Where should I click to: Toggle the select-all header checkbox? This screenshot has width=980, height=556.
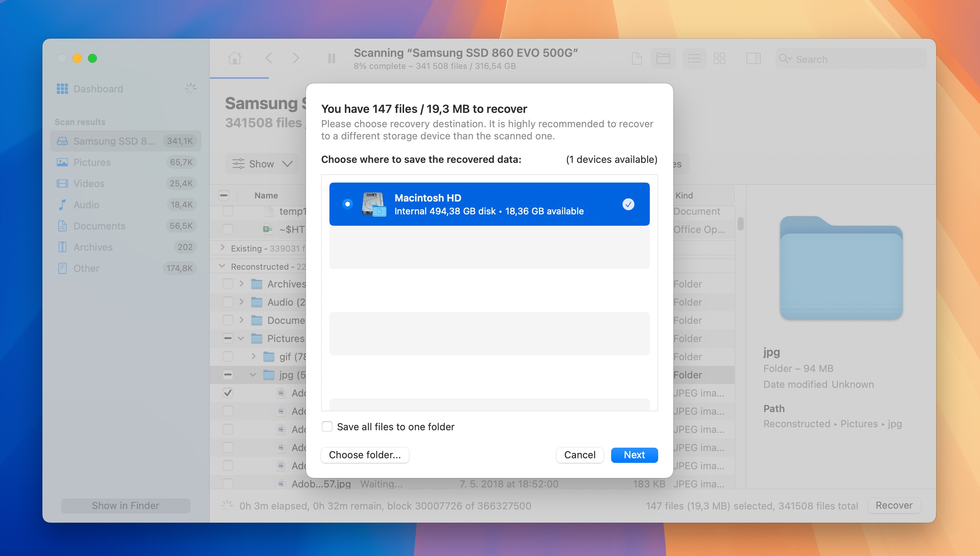point(224,195)
